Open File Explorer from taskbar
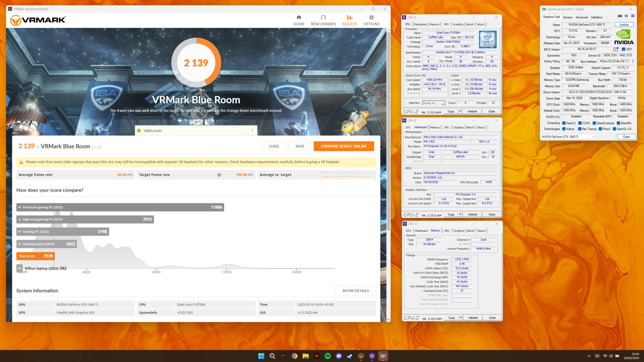 (306, 356)
